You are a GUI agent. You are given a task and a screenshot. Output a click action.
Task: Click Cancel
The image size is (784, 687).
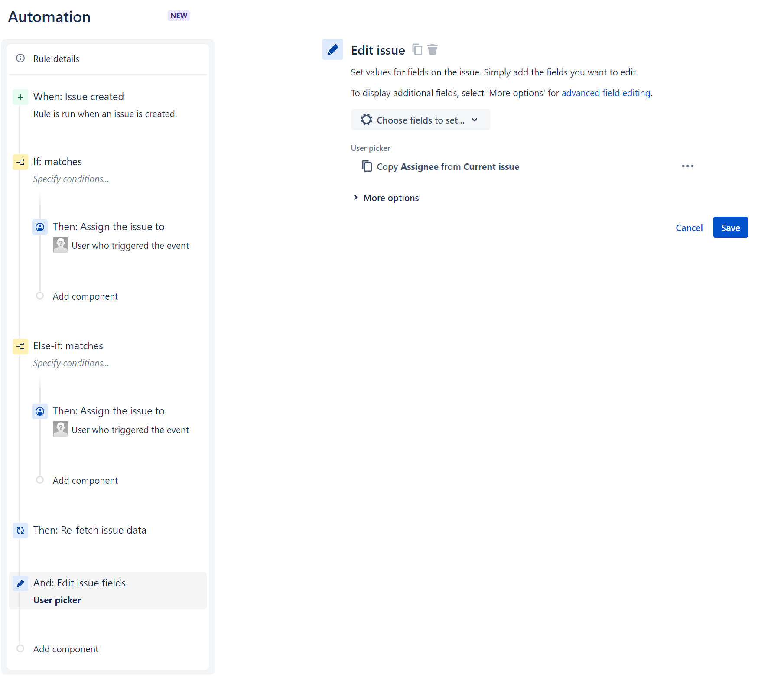689,228
